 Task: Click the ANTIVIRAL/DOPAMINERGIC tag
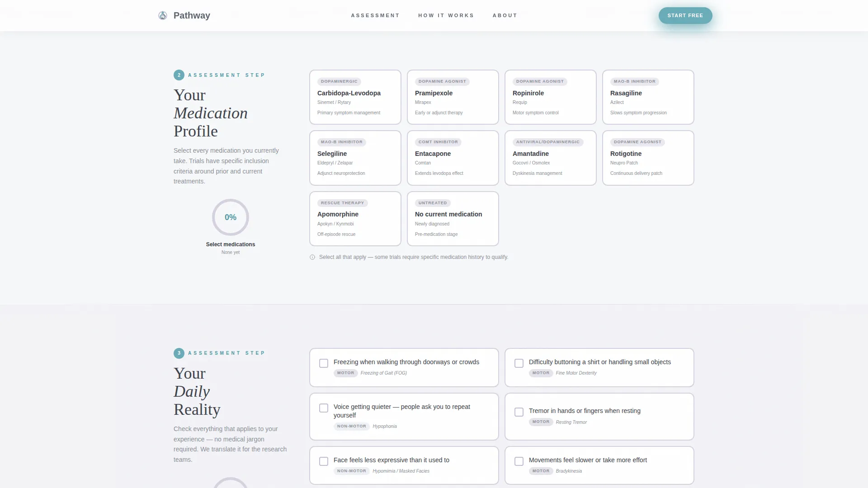pos(548,142)
